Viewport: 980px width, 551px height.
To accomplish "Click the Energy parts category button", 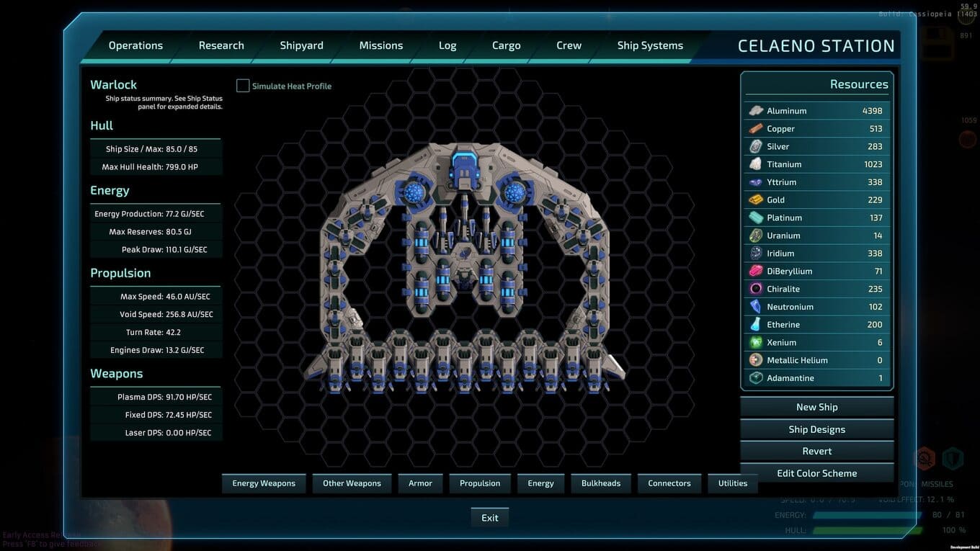I will pos(540,483).
